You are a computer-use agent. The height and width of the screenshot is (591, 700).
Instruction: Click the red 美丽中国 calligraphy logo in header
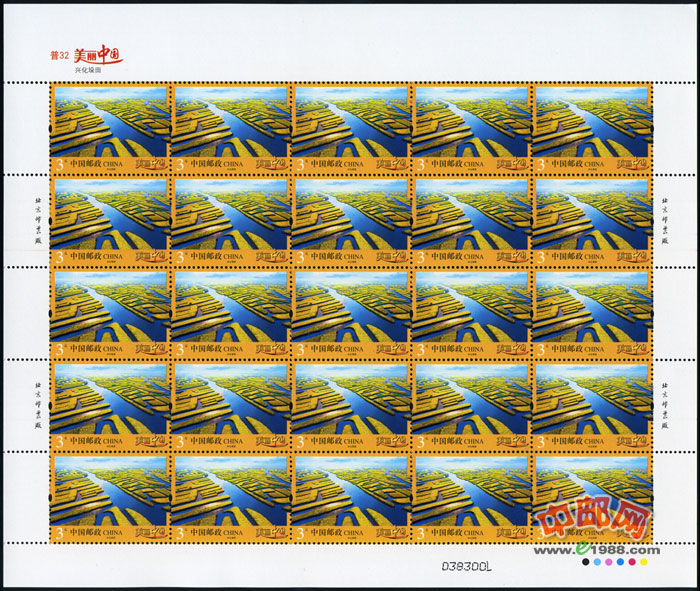[x=99, y=54]
